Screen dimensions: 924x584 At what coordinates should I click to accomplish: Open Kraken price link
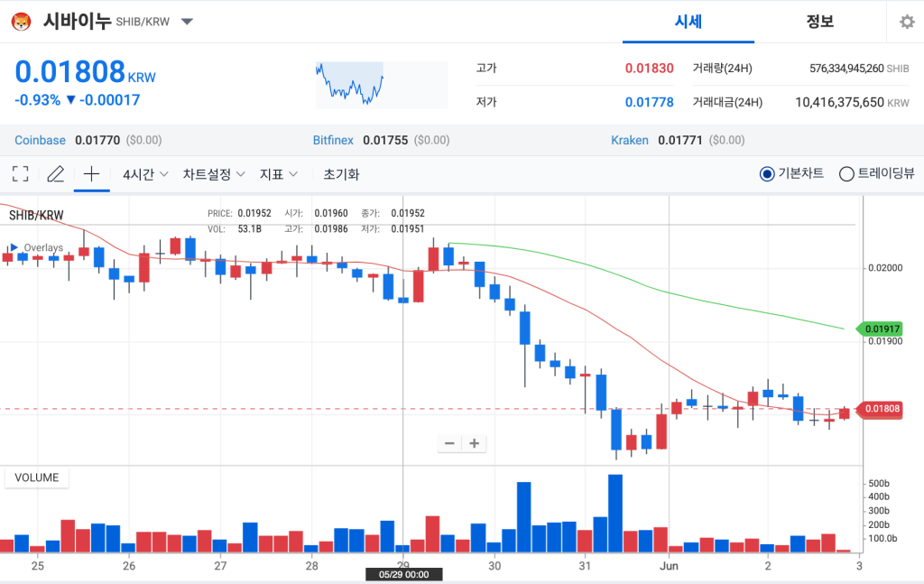click(629, 140)
